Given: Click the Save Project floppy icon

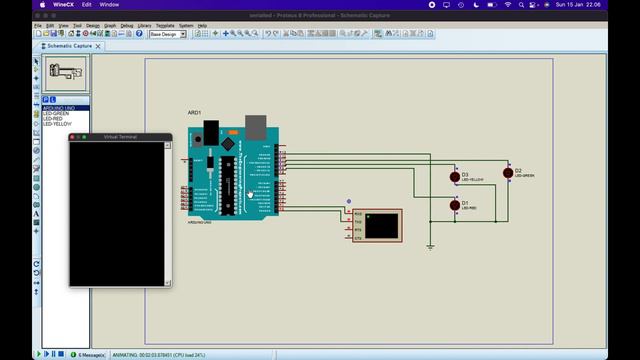Looking at the screenshot, I should tap(53, 34).
